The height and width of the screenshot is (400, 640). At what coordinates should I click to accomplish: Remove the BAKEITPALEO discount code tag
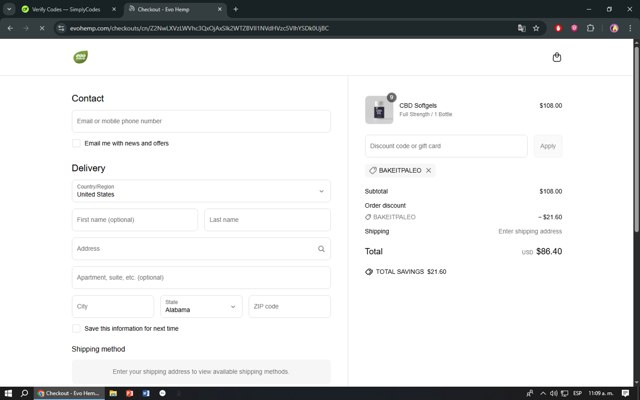click(x=428, y=171)
